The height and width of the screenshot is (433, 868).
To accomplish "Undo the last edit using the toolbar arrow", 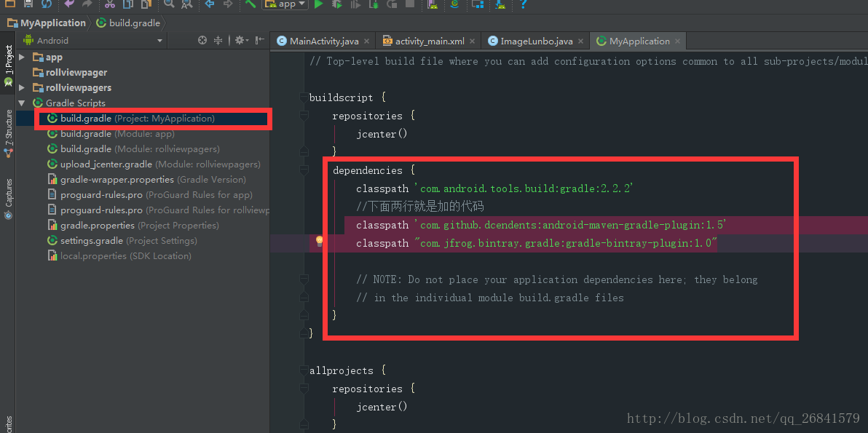I will pos(69,4).
